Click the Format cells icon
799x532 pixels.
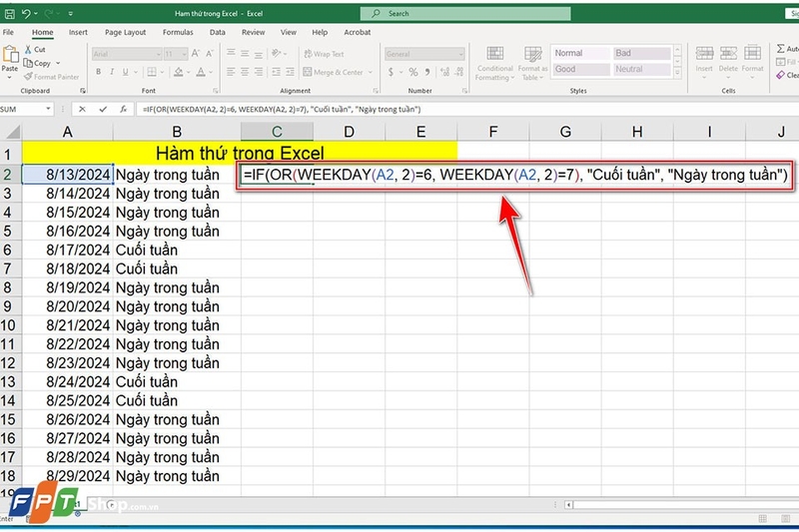pyautogui.click(x=752, y=53)
